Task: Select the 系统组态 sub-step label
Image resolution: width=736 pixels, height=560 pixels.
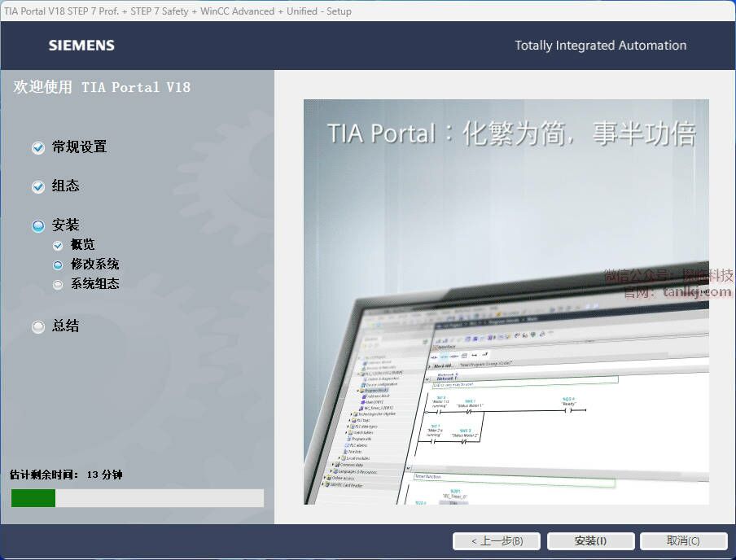Action: [94, 284]
